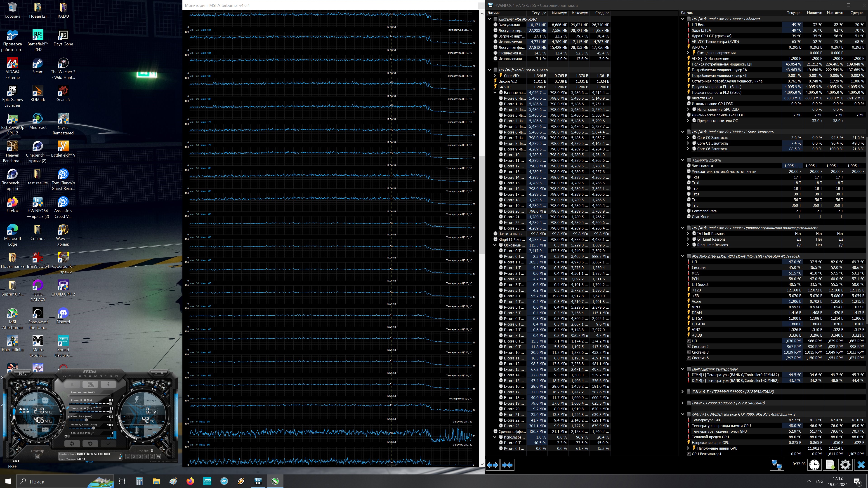Toggle Afterburner Profile lock icon
Image resolution: width=868 pixels, height=488 pixels.
(x=152, y=451)
